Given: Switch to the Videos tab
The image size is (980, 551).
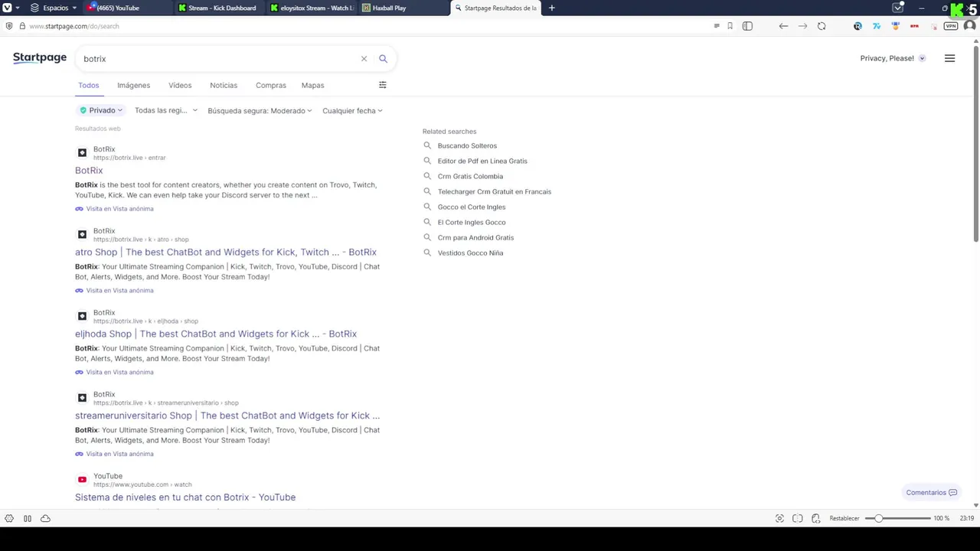Looking at the screenshot, I should 180,85.
